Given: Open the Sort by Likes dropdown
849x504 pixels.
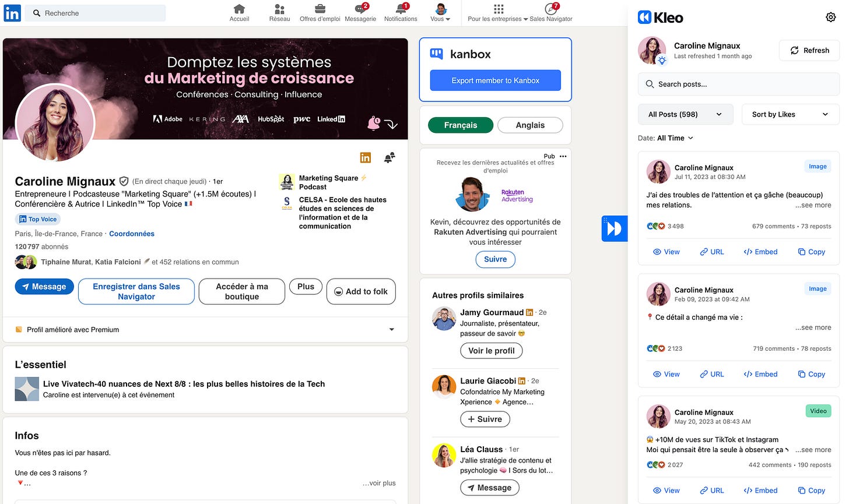Looking at the screenshot, I should coord(790,114).
